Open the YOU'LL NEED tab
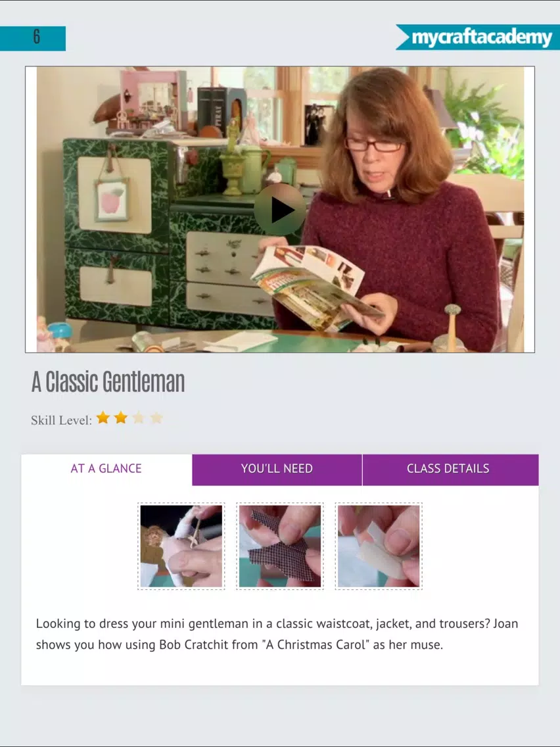Screen dimensions: 560x747 click(x=277, y=470)
